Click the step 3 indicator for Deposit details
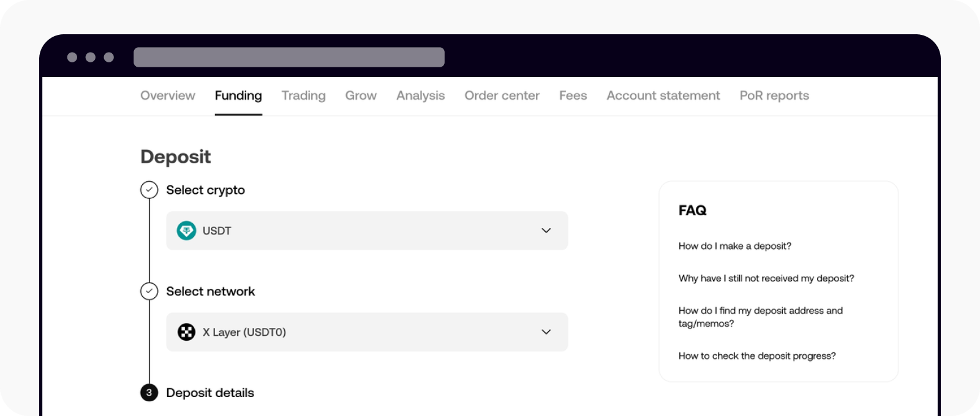This screenshot has width=980, height=416. click(x=149, y=393)
